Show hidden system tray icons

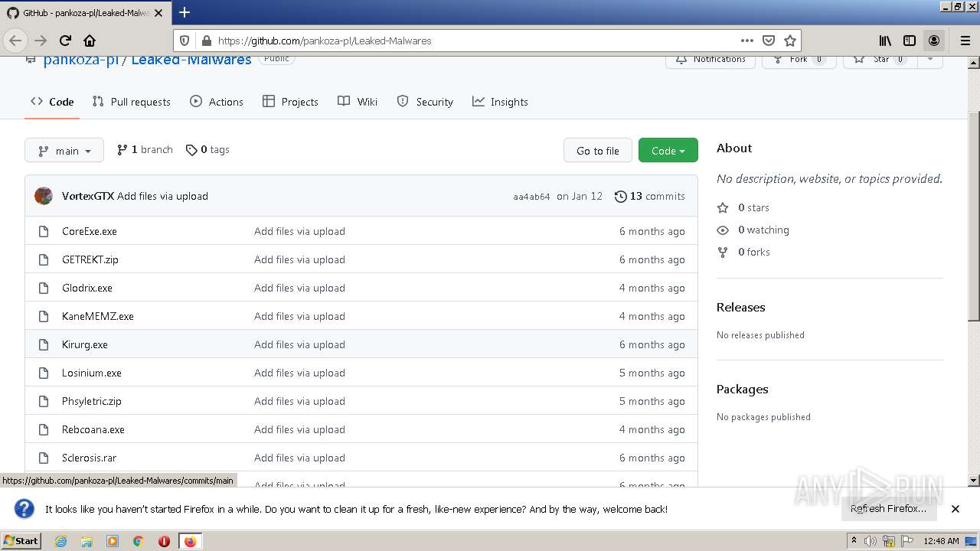pos(854,541)
